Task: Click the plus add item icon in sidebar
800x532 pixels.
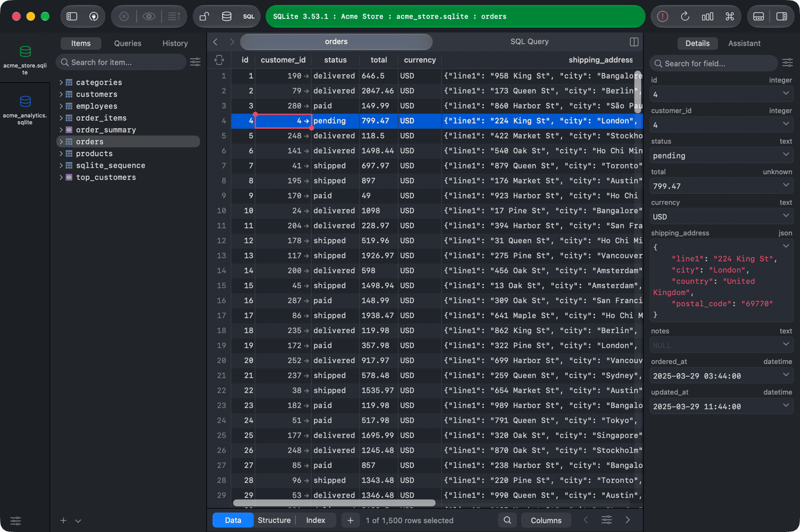Action: (63, 521)
